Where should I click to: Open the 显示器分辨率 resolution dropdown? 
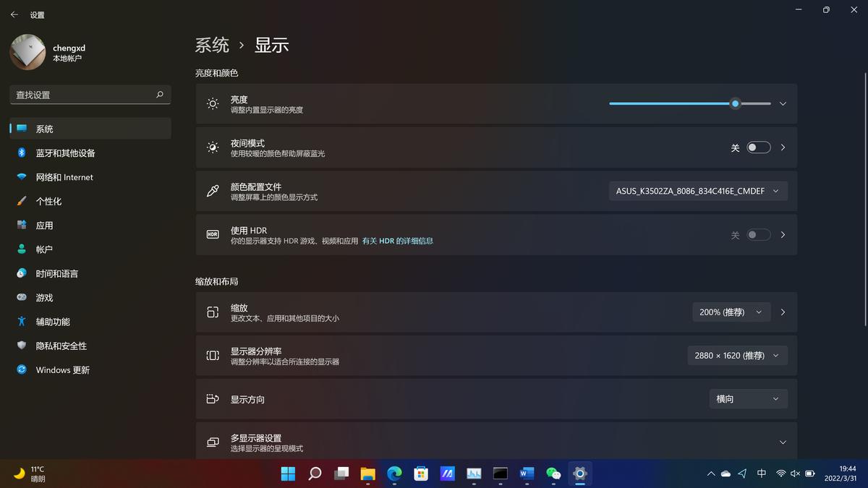[737, 355]
